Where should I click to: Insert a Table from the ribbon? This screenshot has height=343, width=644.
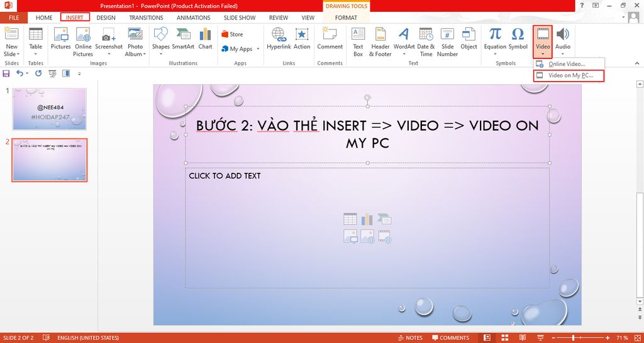click(x=36, y=42)
